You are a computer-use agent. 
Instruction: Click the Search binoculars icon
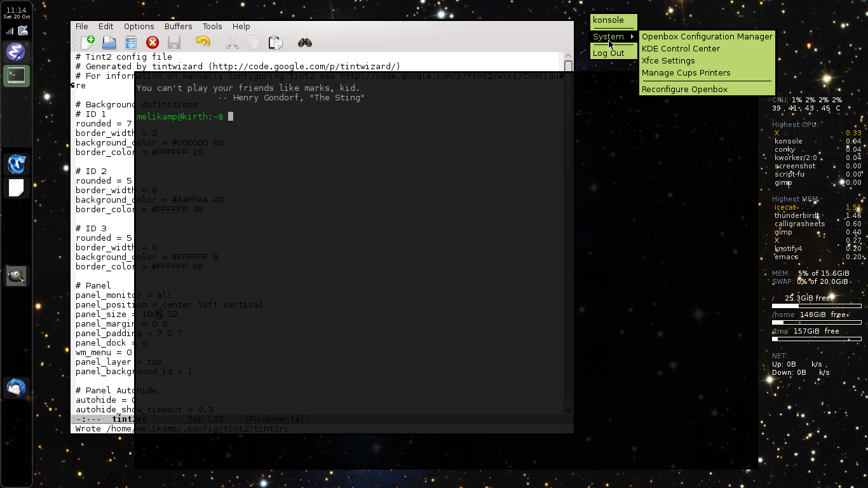(304, 43)
